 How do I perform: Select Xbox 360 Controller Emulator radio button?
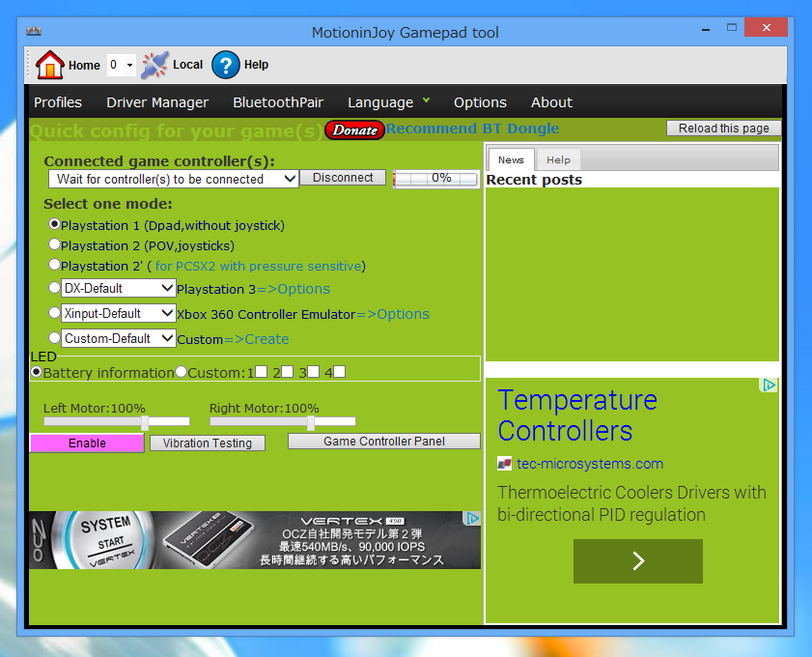pyautogui.click(x=54, y=312)
